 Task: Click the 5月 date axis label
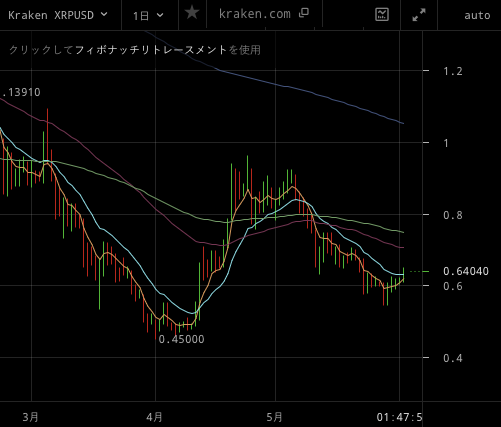[274, 417]
